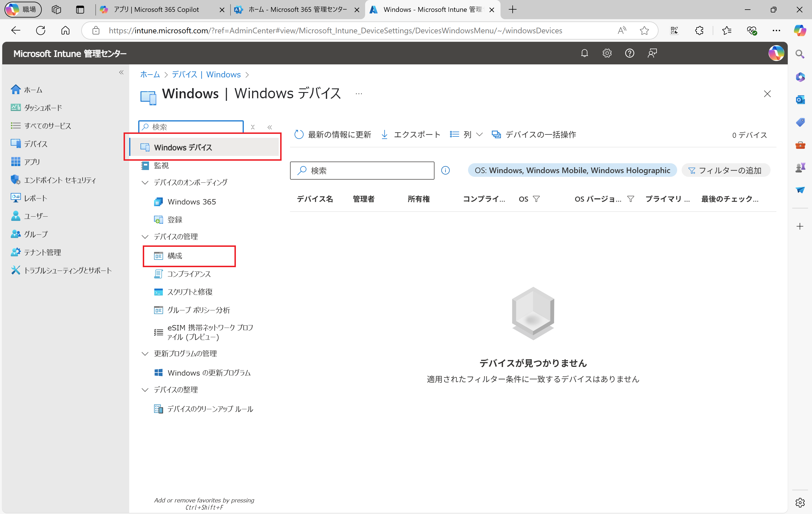Click the help question mark icon
Viewport: 812px width, 514px height.
[629, 53]
